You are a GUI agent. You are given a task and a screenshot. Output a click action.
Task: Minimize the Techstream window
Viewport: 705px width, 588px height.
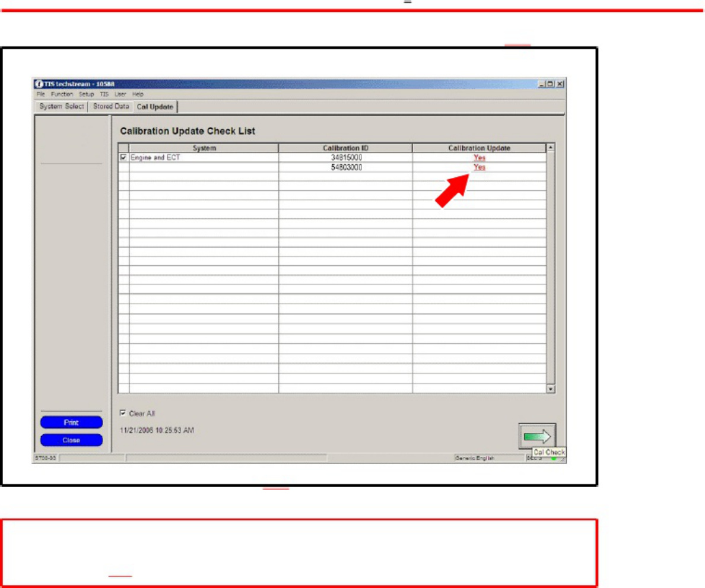(x=542, y=84)
